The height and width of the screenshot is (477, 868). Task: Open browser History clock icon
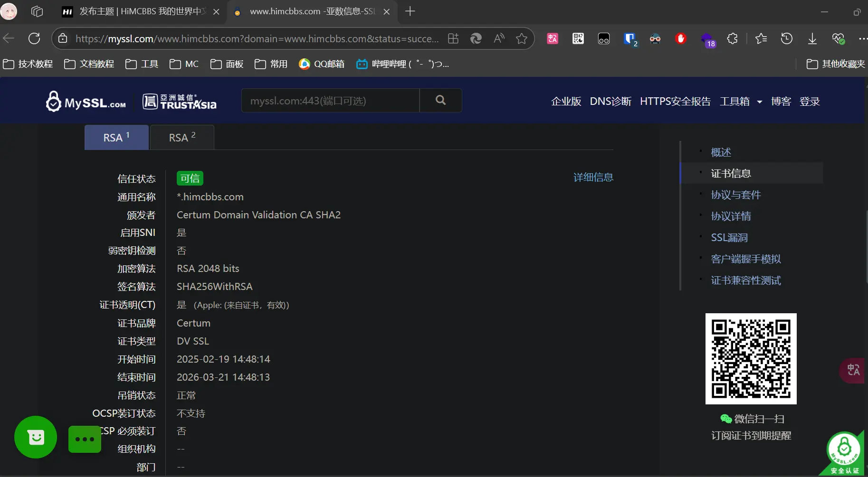(x=787, y=38)
